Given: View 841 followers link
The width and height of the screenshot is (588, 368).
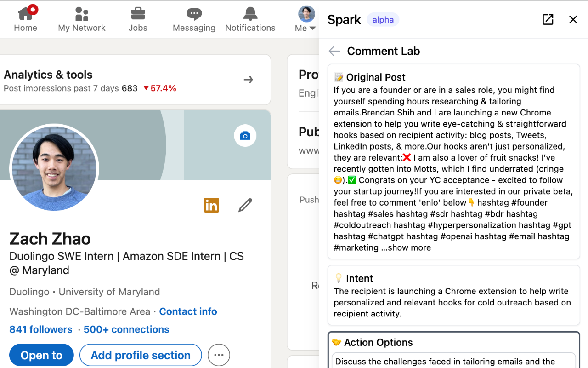Looking at the screenshot, I should [x=41, y=329].
